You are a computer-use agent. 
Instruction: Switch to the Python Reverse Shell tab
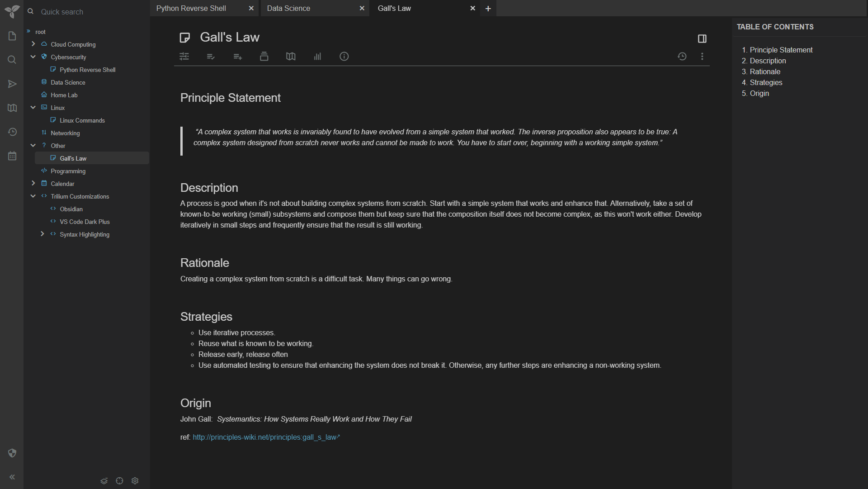coord(191,8)
